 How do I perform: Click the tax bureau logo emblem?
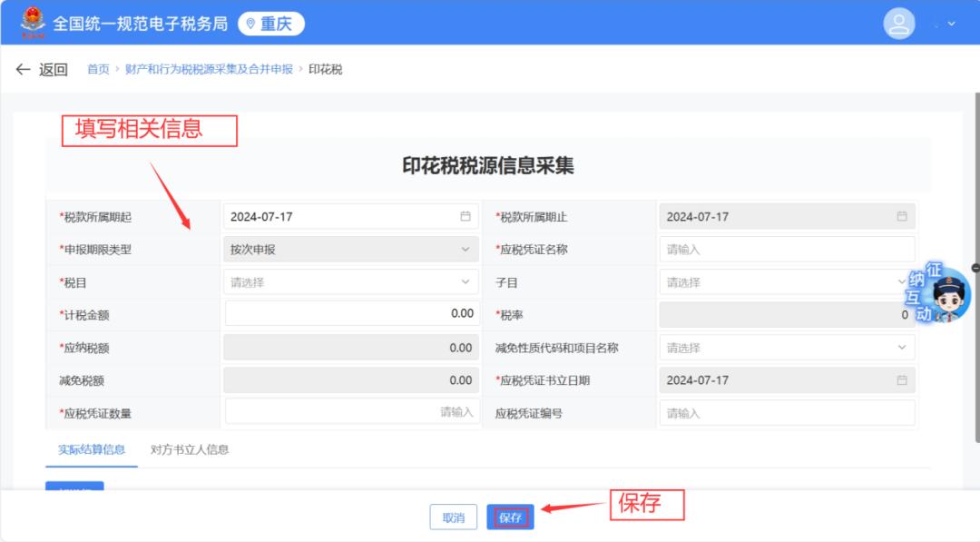[x=33, y=22]
